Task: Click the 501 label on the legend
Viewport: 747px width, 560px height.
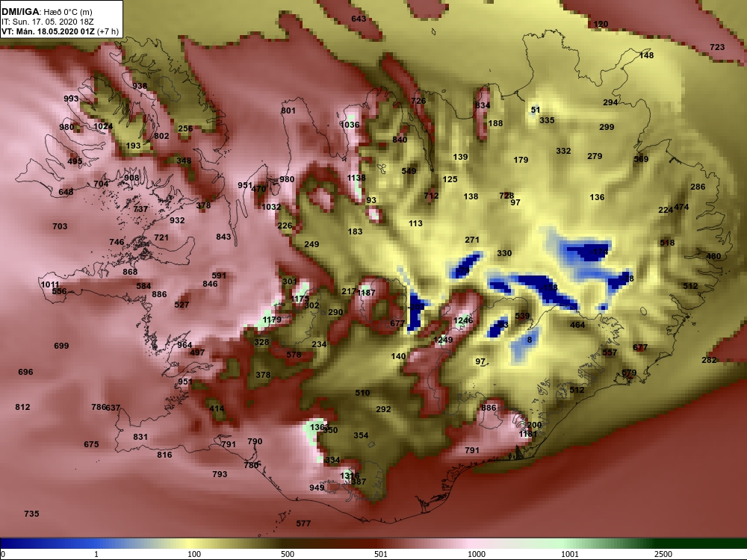Action: (x=381, y=554)
